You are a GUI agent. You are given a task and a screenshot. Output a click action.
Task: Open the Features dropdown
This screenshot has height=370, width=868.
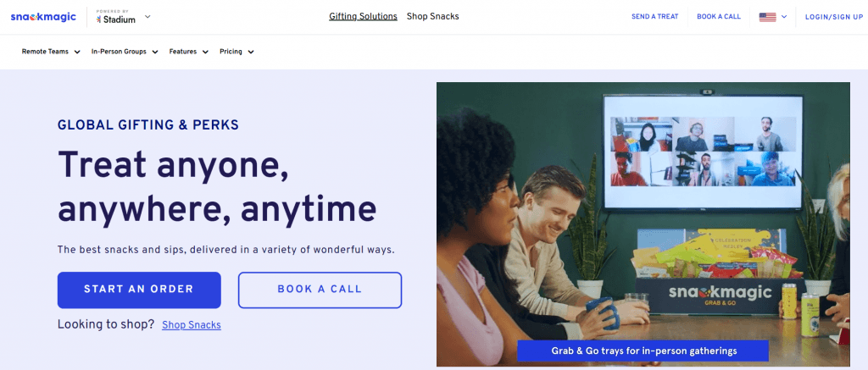tap(189, 52)
